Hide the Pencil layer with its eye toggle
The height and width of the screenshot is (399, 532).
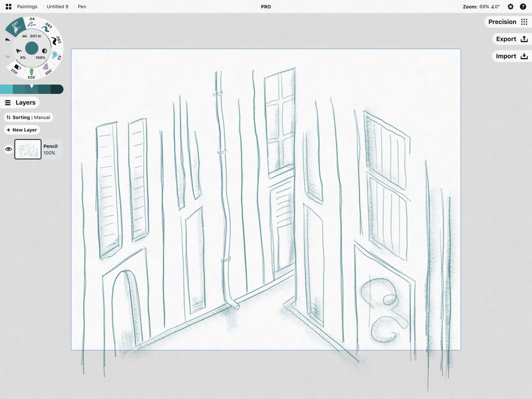tap(7, 149)
